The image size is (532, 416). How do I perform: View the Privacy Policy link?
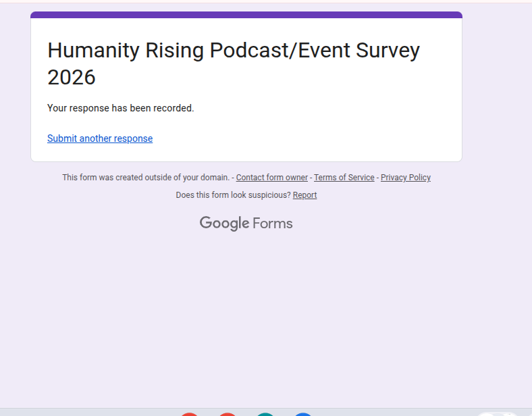point(405,178)
